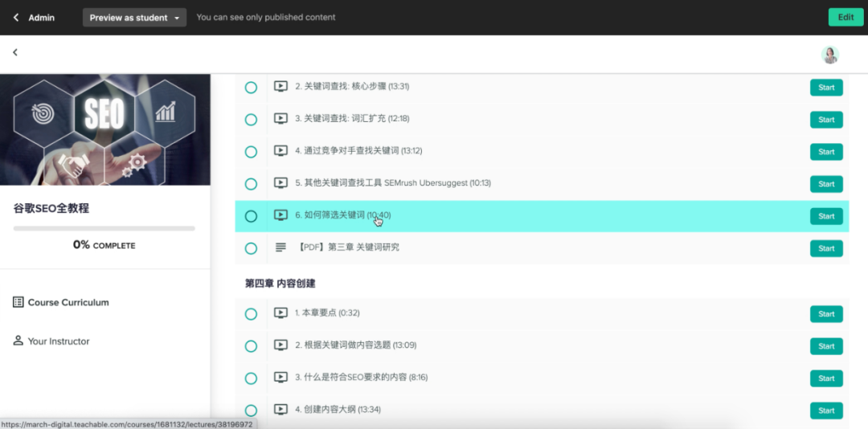This screenshot has width=868, height=429.
Task: Open lecture 2. 关键词查找: 核心步骤 (13:31)
Action: [352, 86]
